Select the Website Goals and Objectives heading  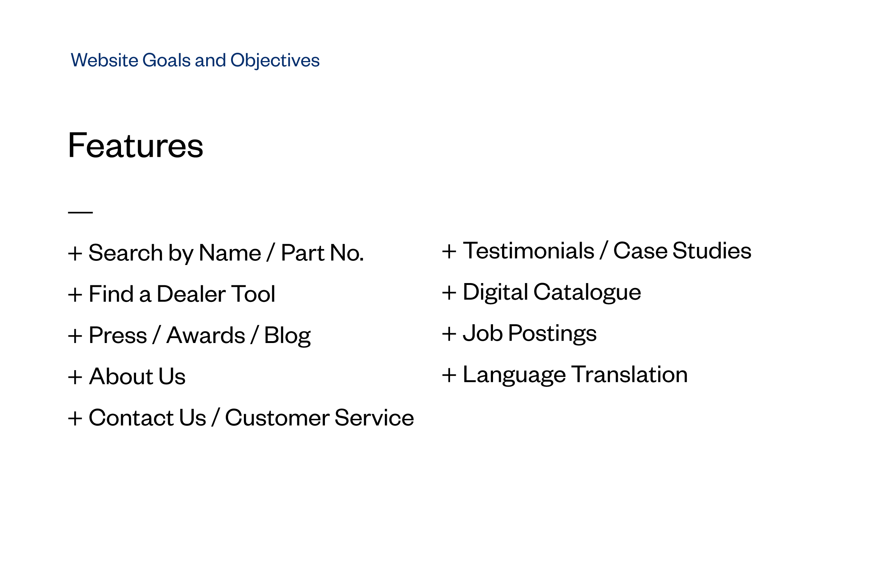(x=195, y=60)
